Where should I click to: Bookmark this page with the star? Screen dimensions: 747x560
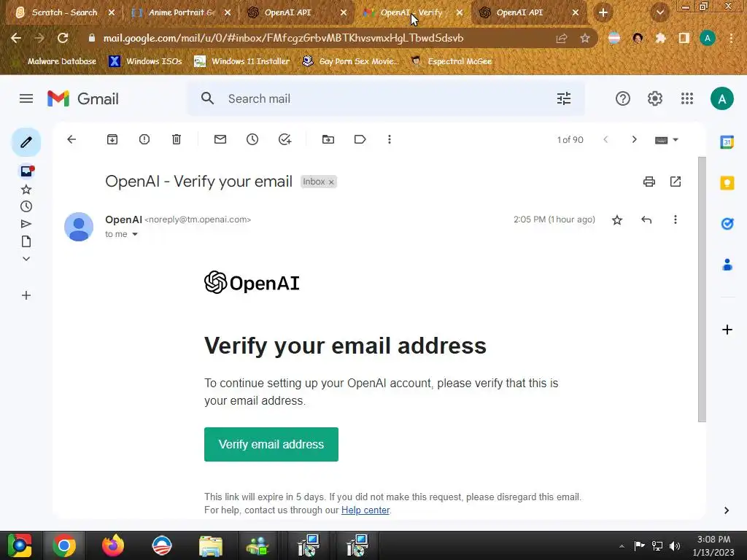pyautogui.click(x=585, y=39)
